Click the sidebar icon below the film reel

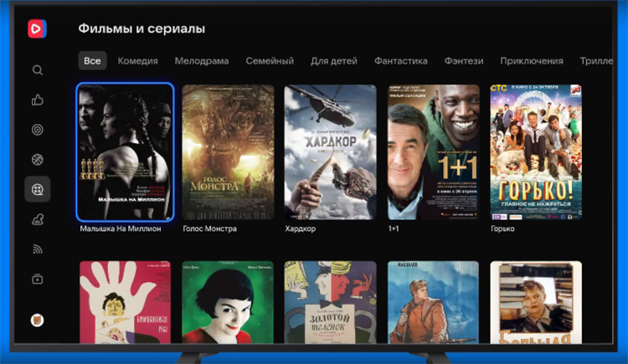point(38,218)
